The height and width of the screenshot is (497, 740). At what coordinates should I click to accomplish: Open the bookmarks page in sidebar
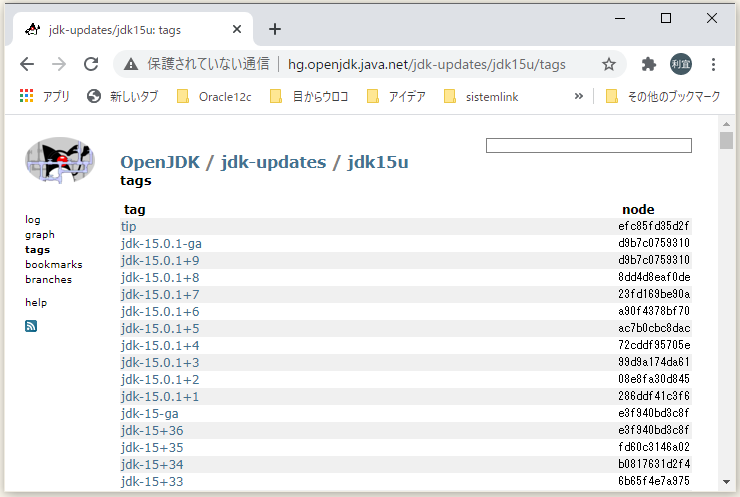click(54, 264)
